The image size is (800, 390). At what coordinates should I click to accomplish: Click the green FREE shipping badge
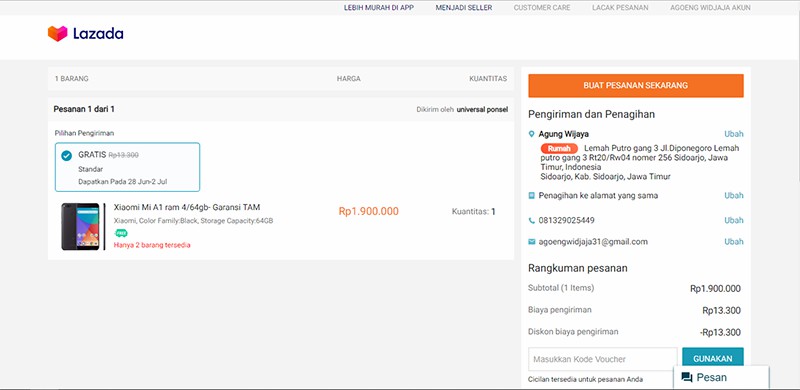coord(121,233)
